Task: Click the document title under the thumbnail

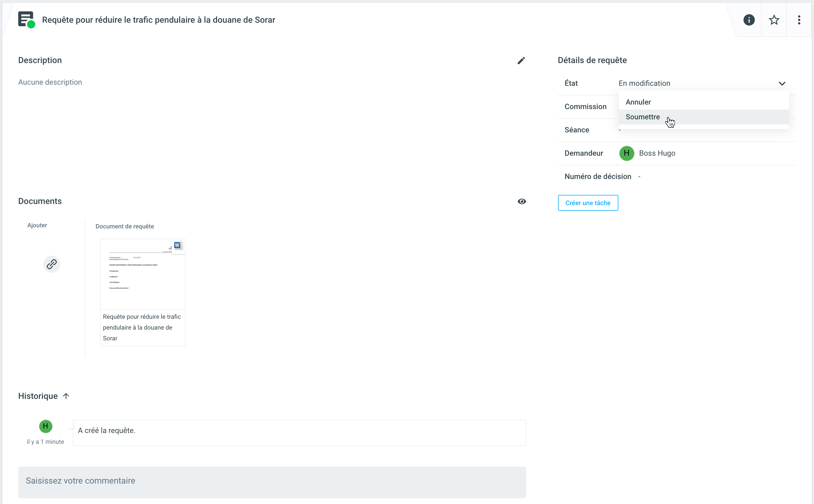Action: point(142,327)
